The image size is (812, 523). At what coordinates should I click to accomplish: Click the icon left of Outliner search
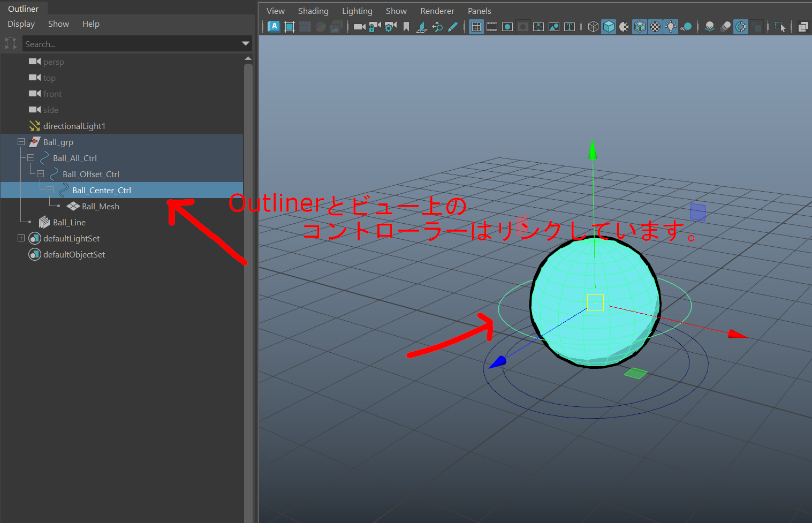tap(10, 43)
